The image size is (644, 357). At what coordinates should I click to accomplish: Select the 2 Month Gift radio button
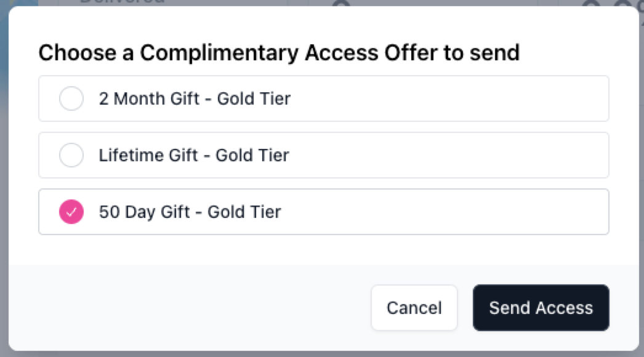tap(71, 98)
